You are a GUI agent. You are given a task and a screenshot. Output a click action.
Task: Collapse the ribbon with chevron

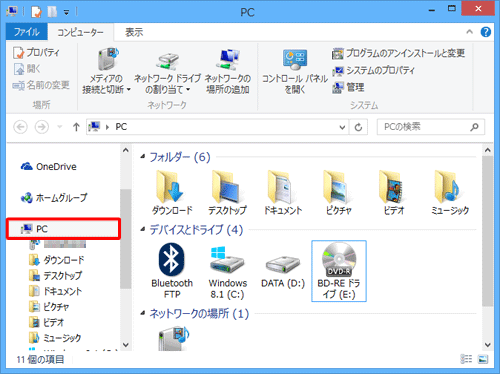[469, 32]
